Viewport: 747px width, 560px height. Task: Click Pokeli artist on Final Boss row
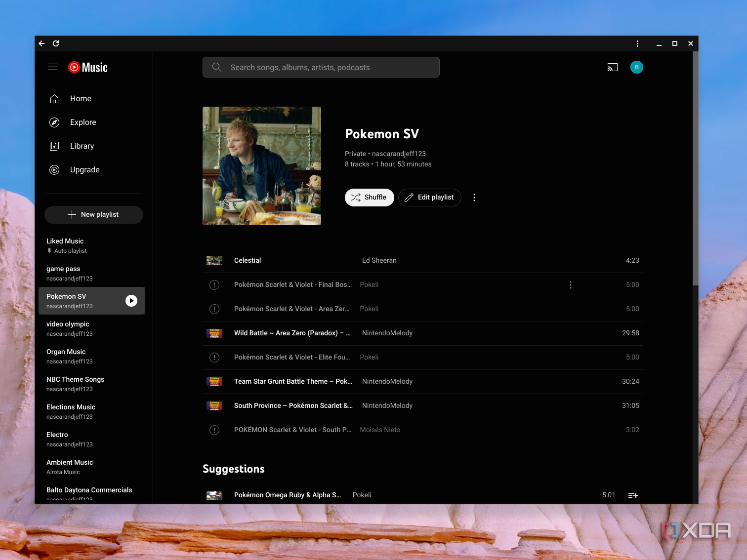pyautogui.click(x=369, y=284)
